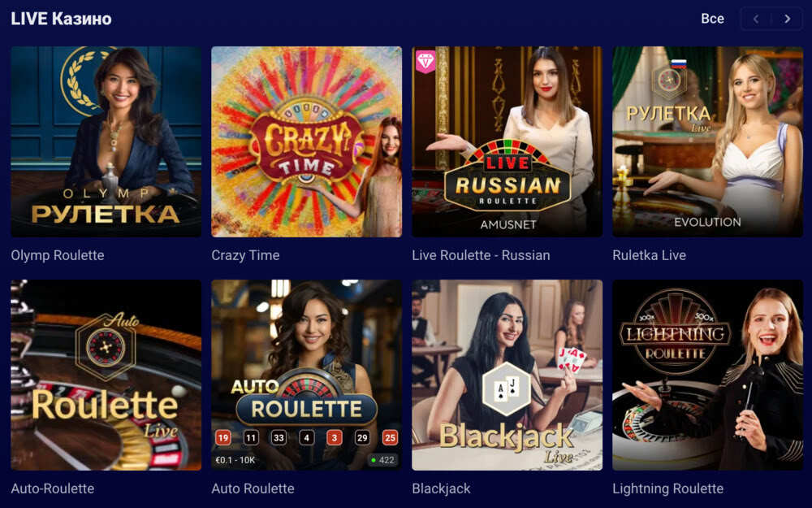This screenshot has height=508, width=812.
Task: Click the €0.1 - 10K bet limit label
Action: coord(235,460)
